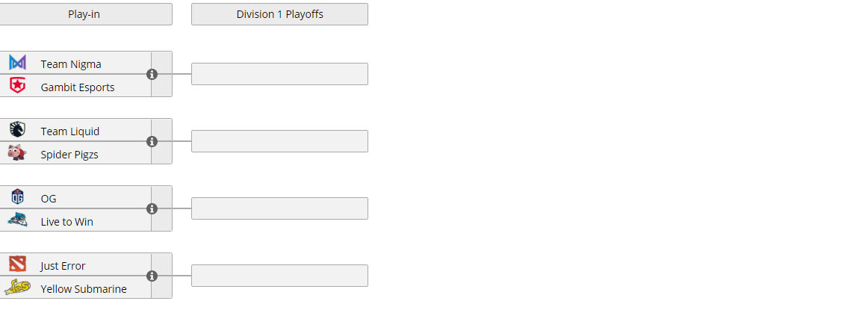The height and width of the screenshot is (313, 868).
Task: Click the Gambit Esports team name
Action: point(78,87)
